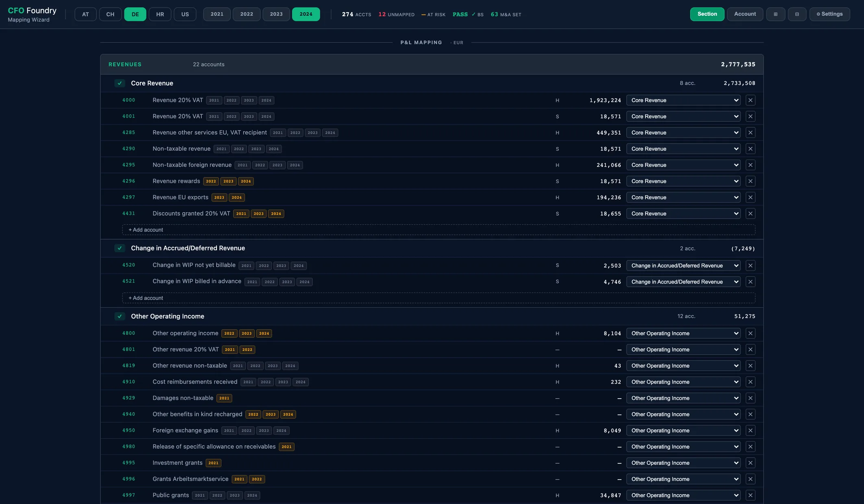Toggle the Other Operating Income checkbox
Screen dimensions: 864x504
coord(120,316)
